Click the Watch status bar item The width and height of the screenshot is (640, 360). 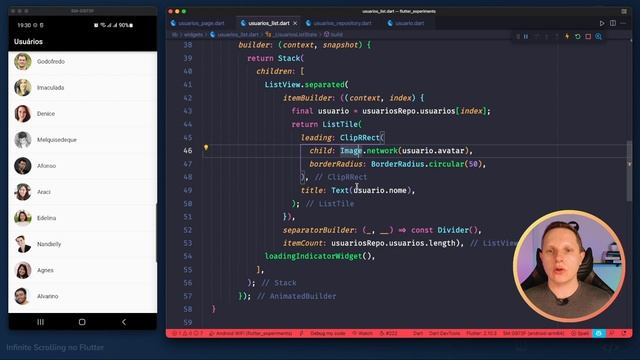pyautogui.click(x=362, y=333)
